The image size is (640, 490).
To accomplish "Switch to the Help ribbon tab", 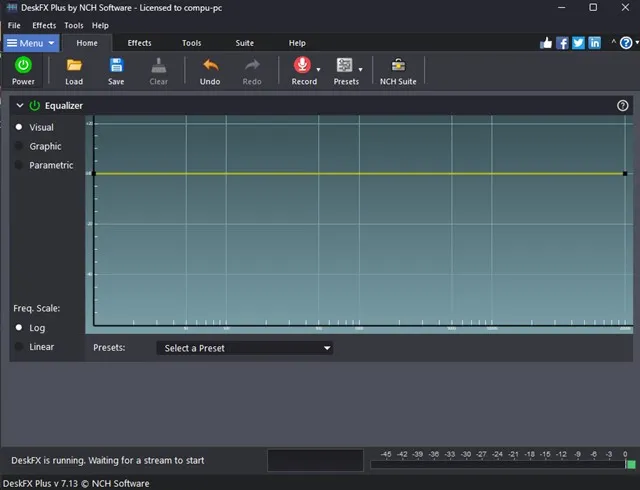I will point(297,43).
